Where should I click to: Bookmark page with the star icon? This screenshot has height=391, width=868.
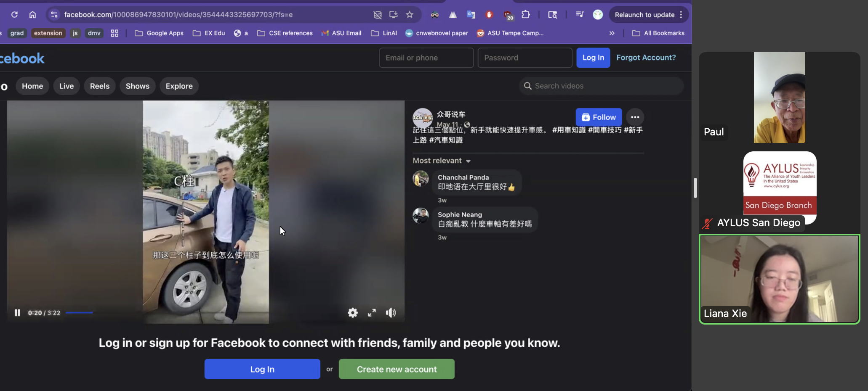[410, 15]
